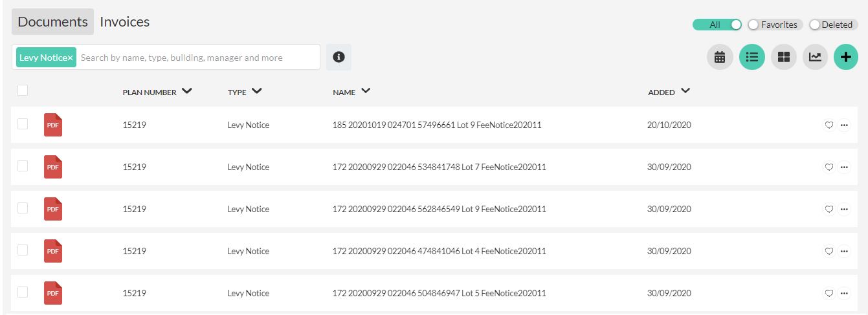Viewport: 868px width, 315px height.
Task: Check the select-all header checkbox
Action: tap(23, 91)
